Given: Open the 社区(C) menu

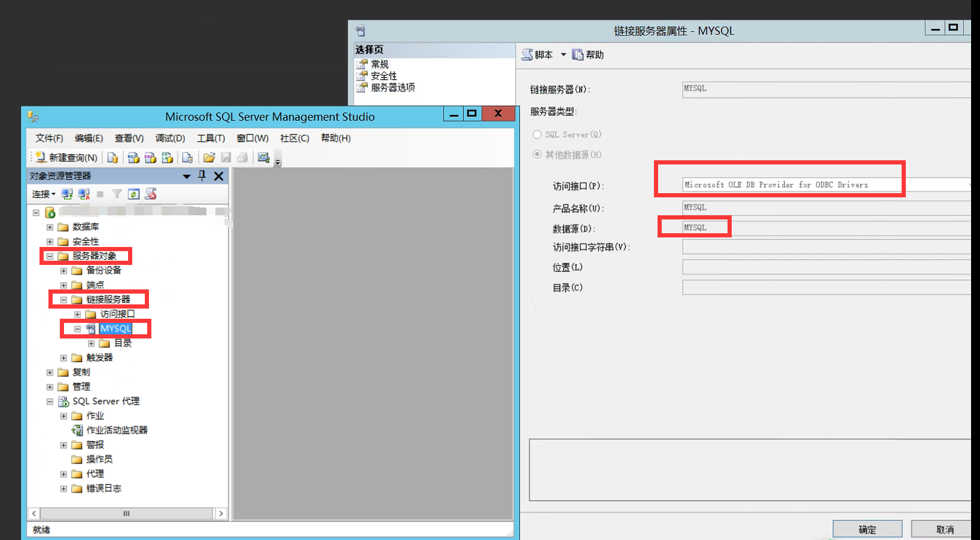Looking at the screenshot, I should pos(294,138).
